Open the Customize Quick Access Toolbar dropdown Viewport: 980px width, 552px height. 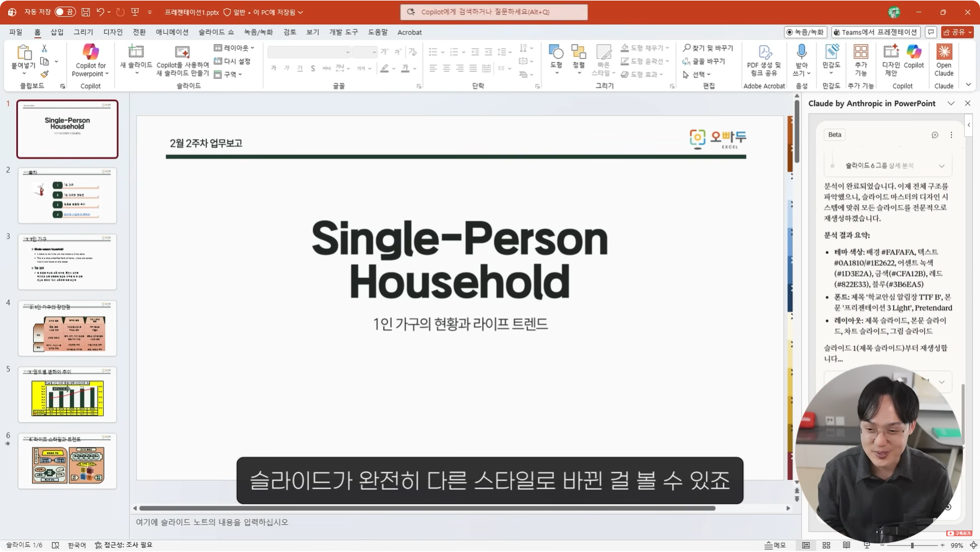click(x=150, y=12)
